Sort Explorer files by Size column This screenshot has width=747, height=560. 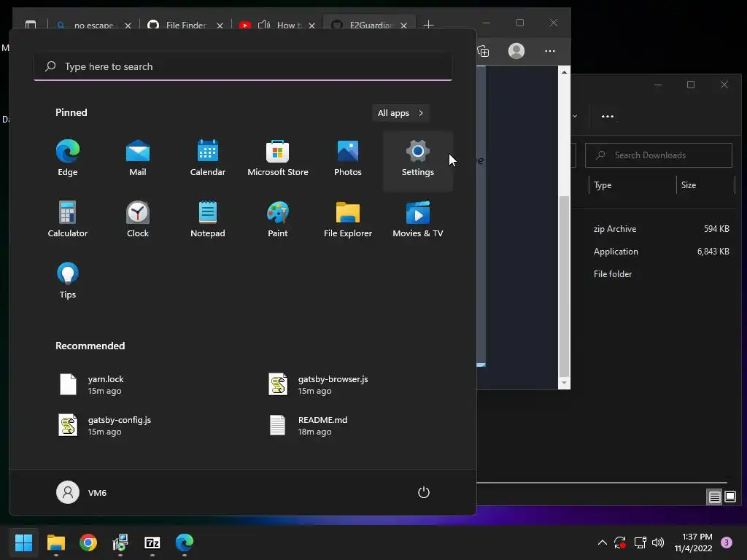[705, 185]
